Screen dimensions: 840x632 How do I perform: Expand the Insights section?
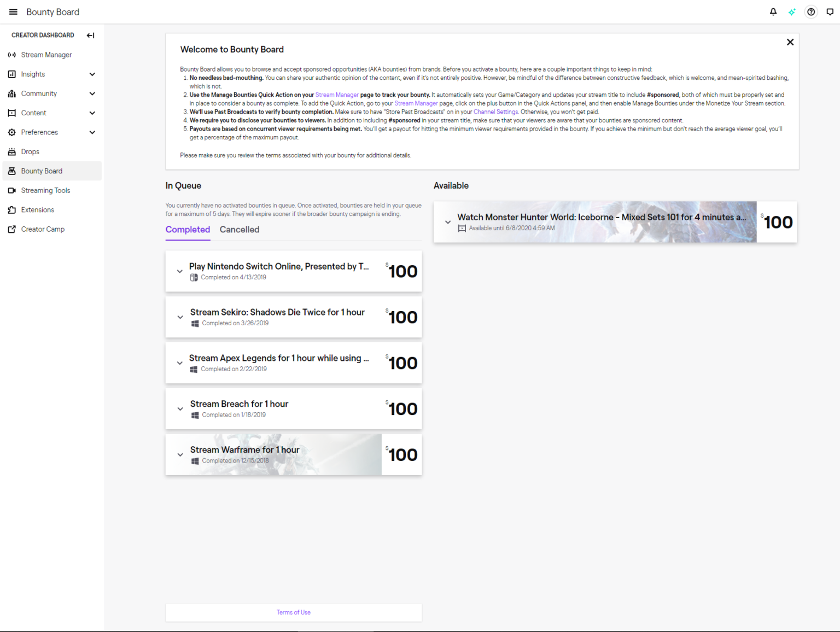(92, 74)
